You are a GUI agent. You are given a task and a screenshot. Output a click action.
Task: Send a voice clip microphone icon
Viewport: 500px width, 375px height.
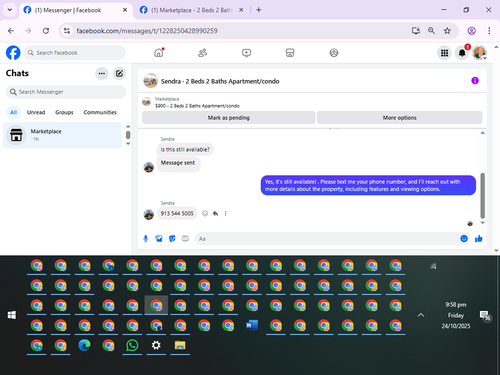pyautogui.click(x=146, y=238)
